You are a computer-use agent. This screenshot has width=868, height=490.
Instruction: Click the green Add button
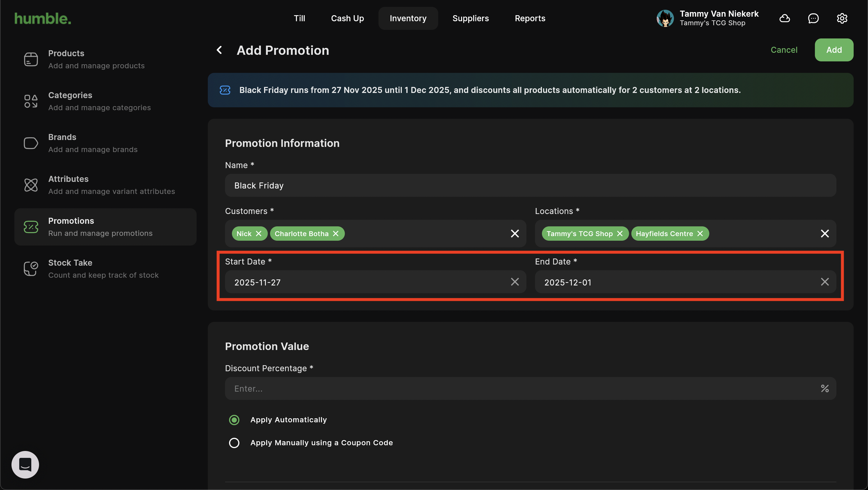pos(834,50)
